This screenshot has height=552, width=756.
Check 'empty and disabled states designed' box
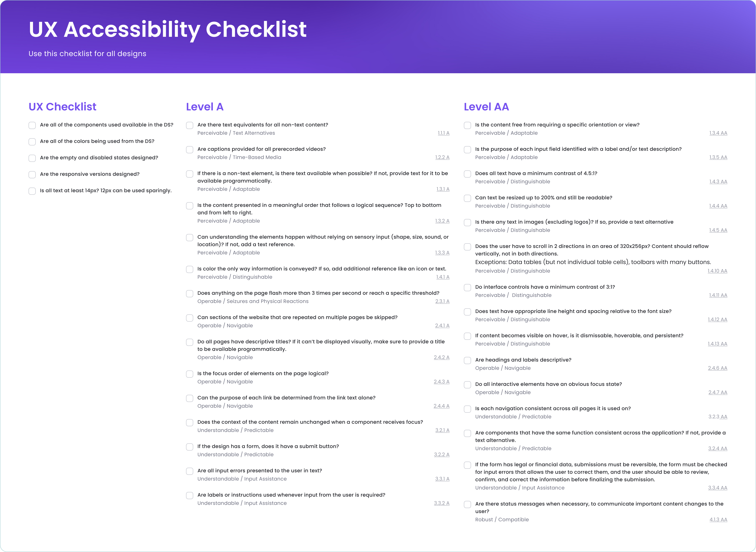(32, 158)
